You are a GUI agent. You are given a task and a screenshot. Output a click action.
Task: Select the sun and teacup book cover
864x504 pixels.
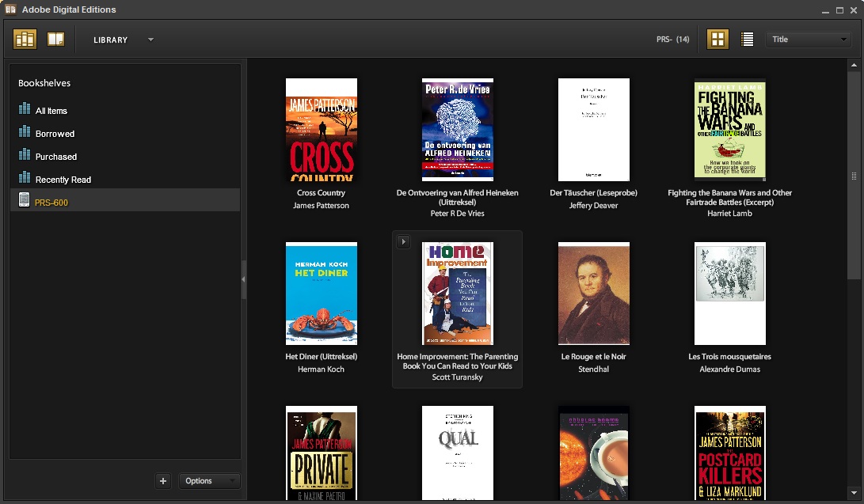click(593, 453)
